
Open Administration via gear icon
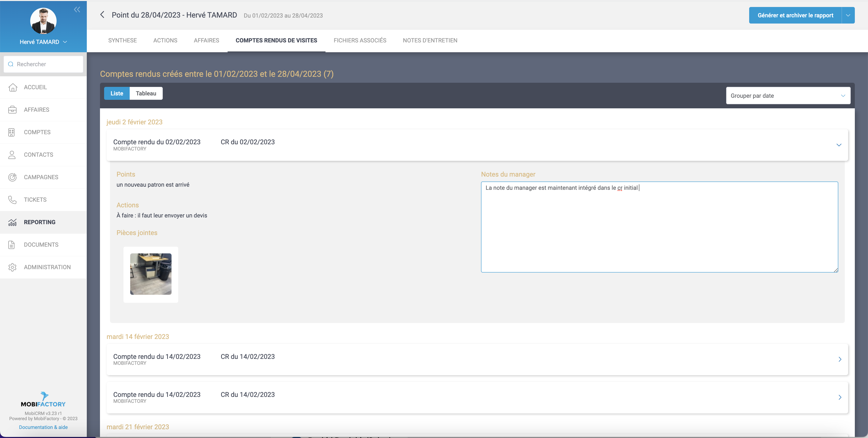click(x=12, y=267)
